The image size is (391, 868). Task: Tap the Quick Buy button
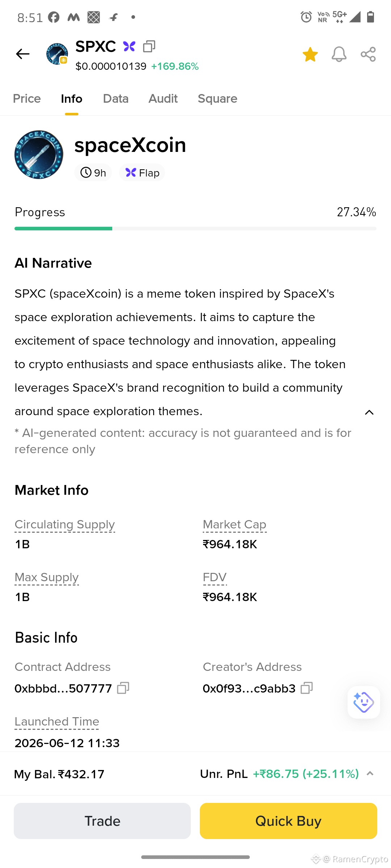289,821
